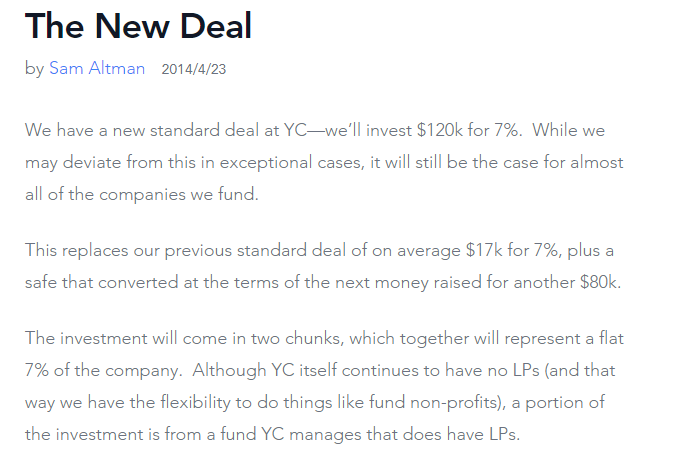682x459 pixels.
Task: Click the line starting "may deviate from this"
Action: (x=324, y=163)
